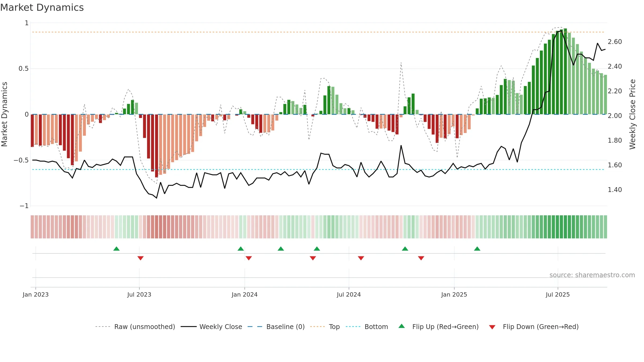The image size is (644, 362).
Task: Click the 2.00 price tick label
Action: pyautogui.click(x=615, y=116)
